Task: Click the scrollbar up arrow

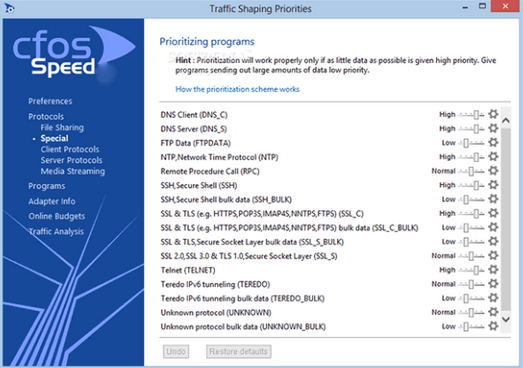Action: [x=506, y=120]
